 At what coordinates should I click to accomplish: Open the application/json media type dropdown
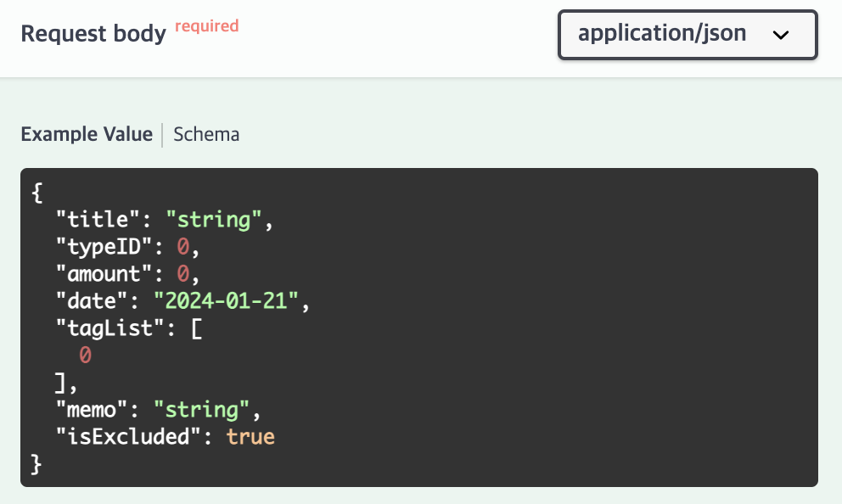[x=687, y=35]
